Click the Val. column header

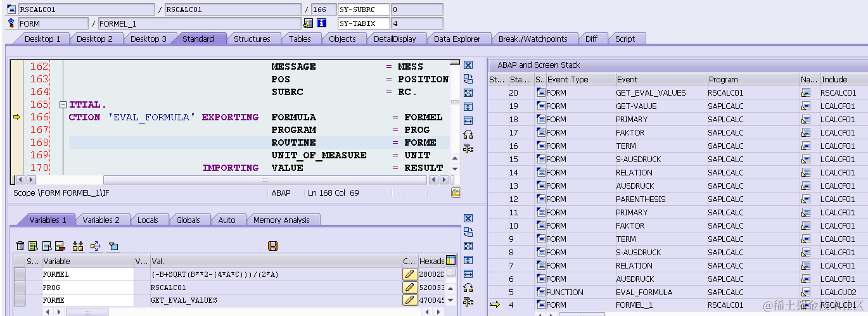tap(276, 261)
